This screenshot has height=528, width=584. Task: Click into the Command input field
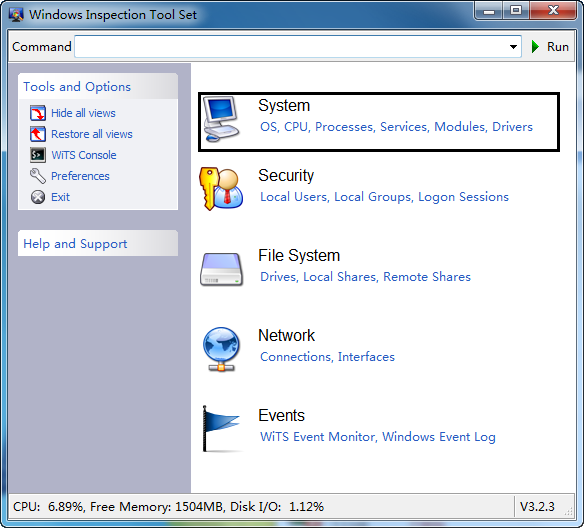[291, 47]
